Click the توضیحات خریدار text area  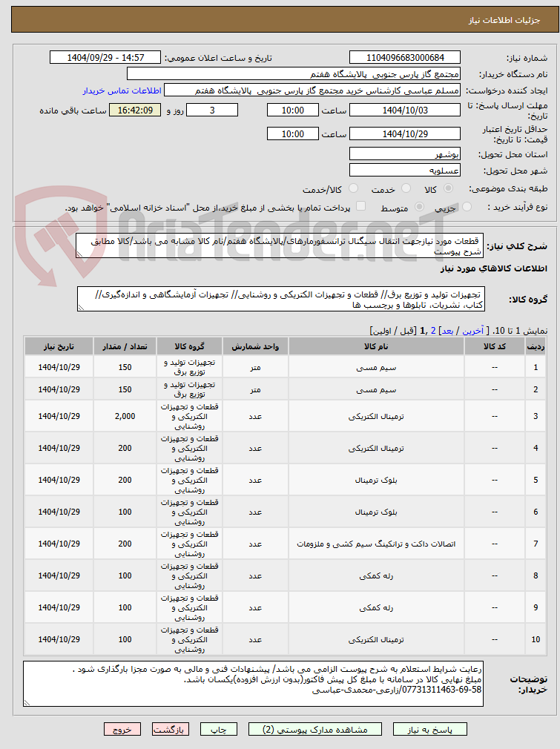[x=253, y=684]
